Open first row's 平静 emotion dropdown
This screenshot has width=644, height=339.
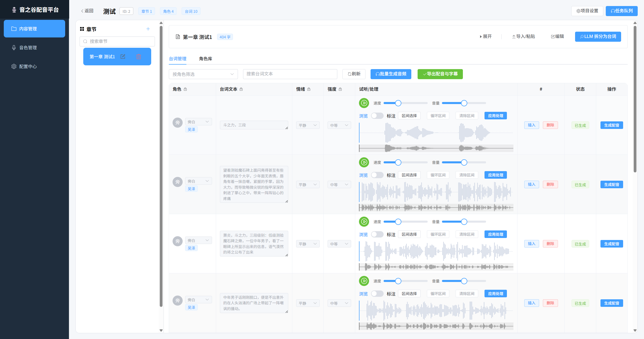(307, 125)
